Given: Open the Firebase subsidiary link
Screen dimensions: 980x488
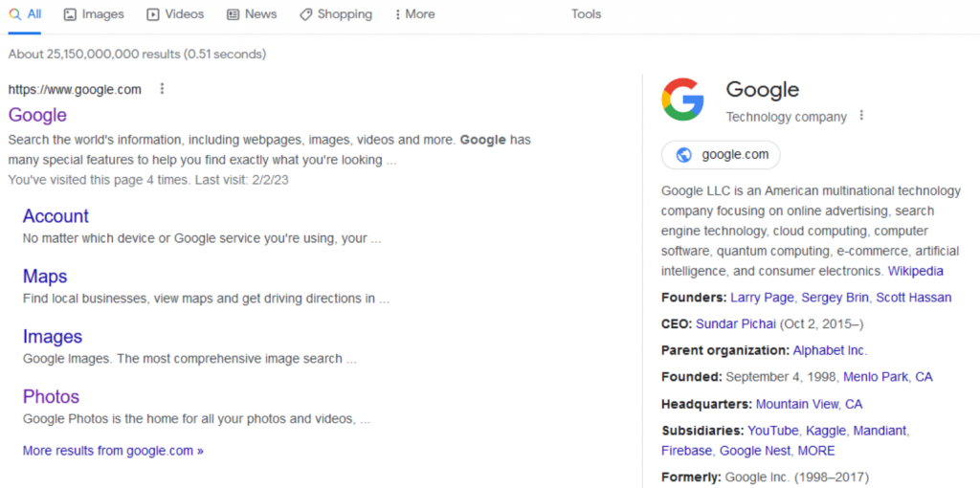Looking at the screenshot, I should (x=686, y=451).
